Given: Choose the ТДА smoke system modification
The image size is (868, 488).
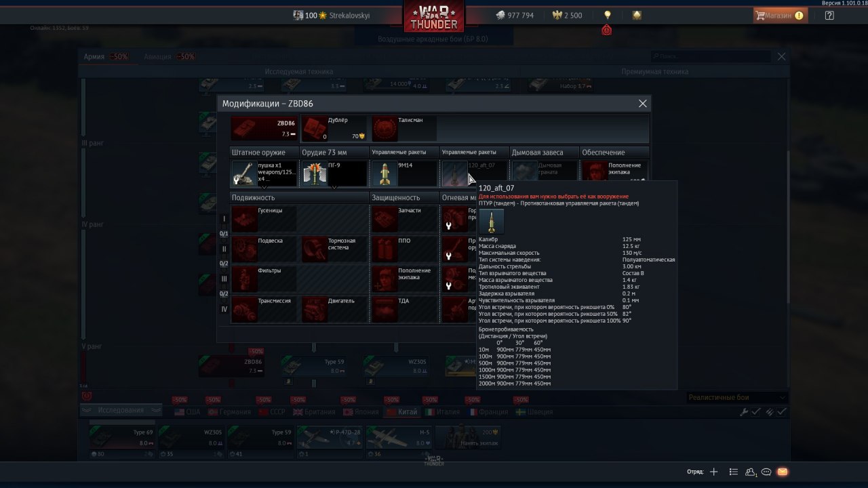Looking at the screenshot, I should 404,309.
